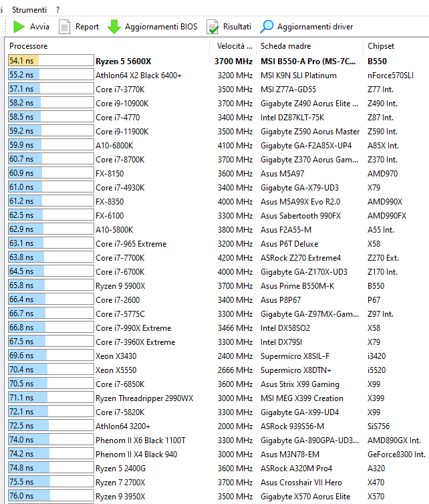Select the Core i7-4930K row
Image resolution: width=429 pixels, height=504 pixels.
click(218, 187)
